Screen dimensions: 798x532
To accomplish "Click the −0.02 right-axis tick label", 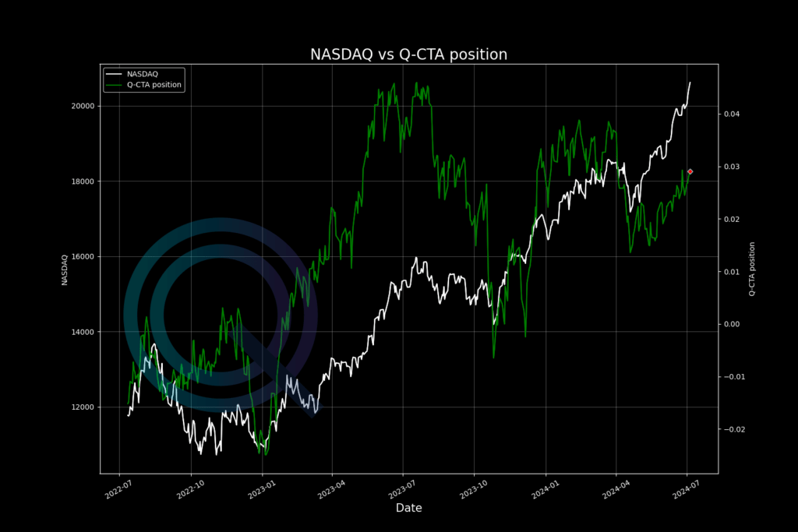I will [734, 429].
